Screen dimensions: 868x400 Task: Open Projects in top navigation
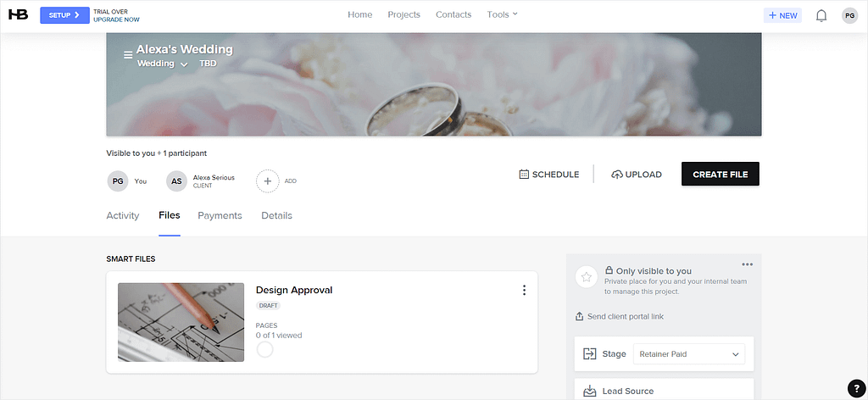[x=404, y=14]
